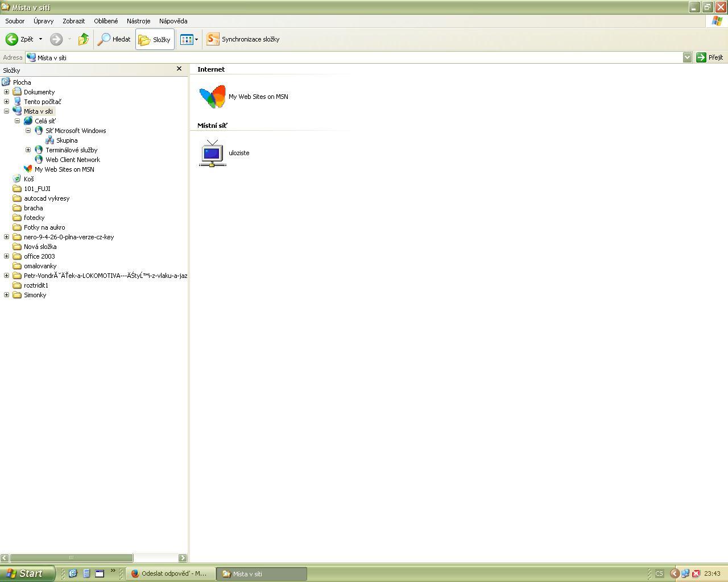Click the window icon in quick launch
728x582 pixels.
pyautogui.click(x=100, y=573)
